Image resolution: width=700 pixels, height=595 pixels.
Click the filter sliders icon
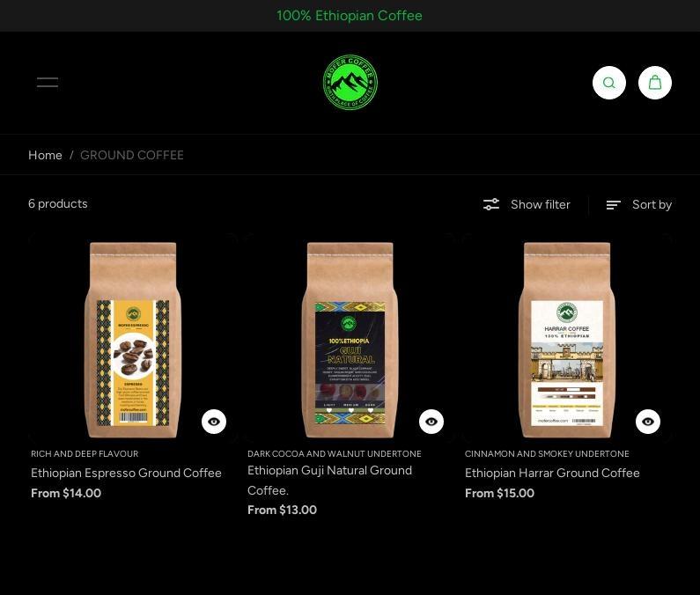(491, 204)
